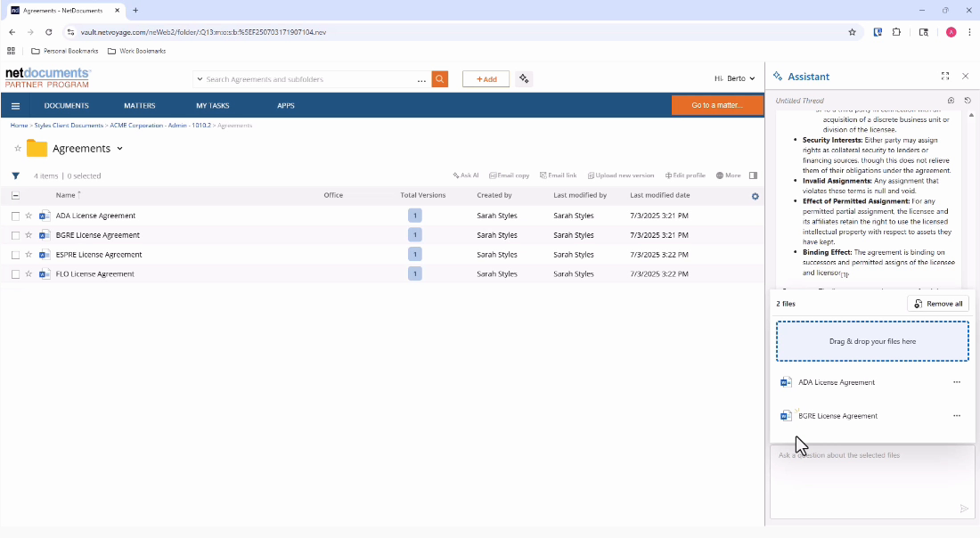The height and width of the screenshot is (538, 980).
Task: Sort by the Name column header
Action: (65, 195)
